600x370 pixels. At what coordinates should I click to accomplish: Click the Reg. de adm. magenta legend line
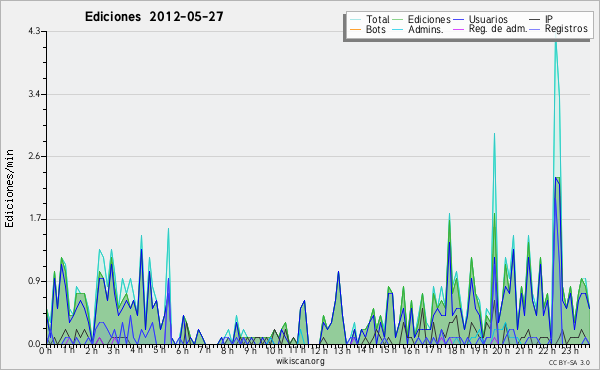coord(458,29)
